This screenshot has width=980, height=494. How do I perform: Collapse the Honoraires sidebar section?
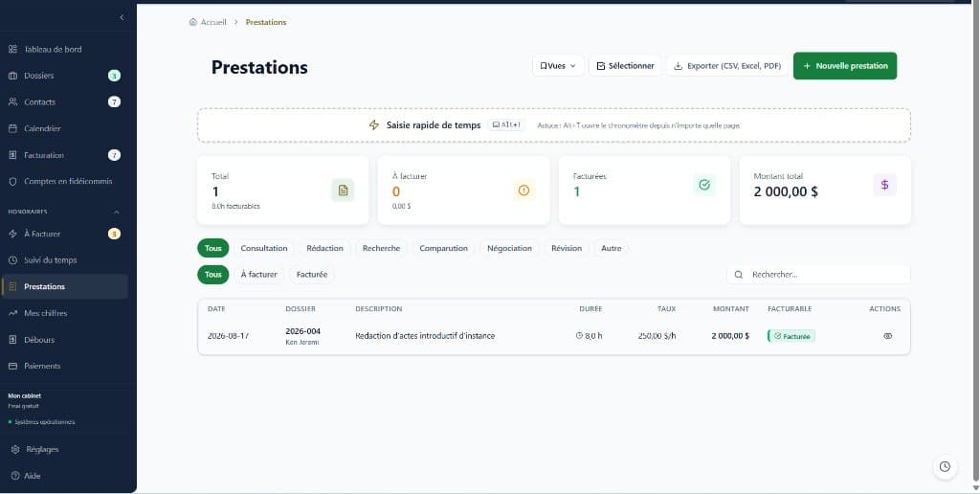[x=116, y=212]
